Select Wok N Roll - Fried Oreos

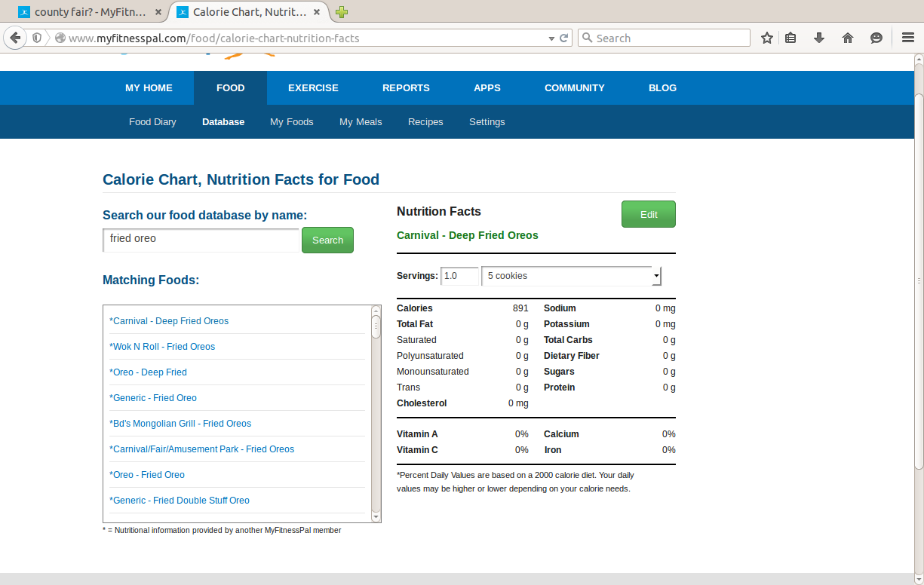(x=162, y=347)
